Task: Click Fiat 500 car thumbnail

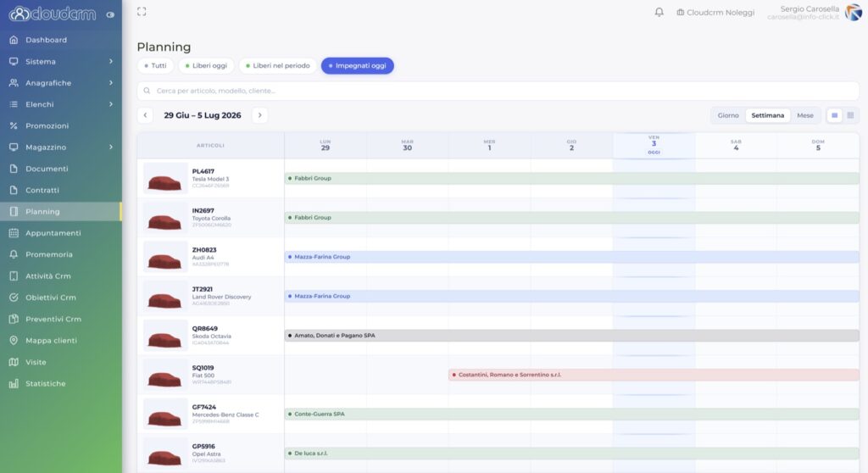Action: (165, 375)
